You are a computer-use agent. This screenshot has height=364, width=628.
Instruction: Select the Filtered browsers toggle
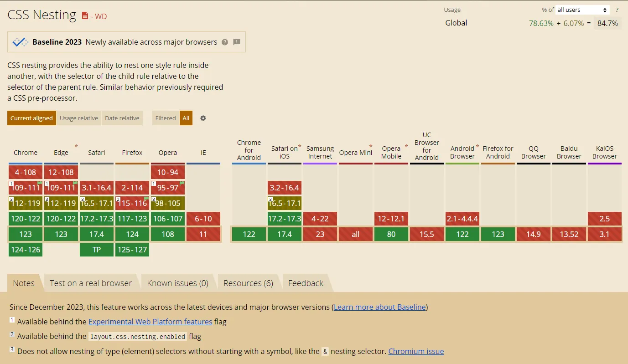tap(165, 118)
